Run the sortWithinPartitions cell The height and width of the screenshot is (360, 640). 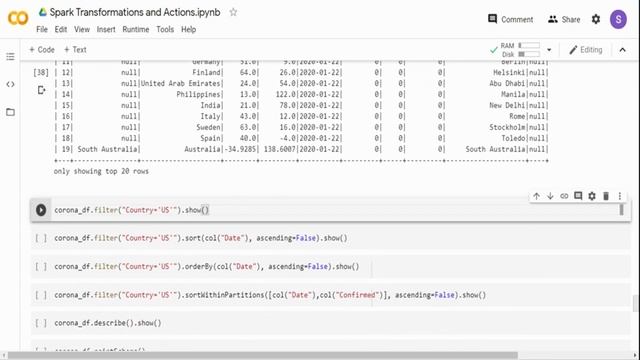point(41,295)
